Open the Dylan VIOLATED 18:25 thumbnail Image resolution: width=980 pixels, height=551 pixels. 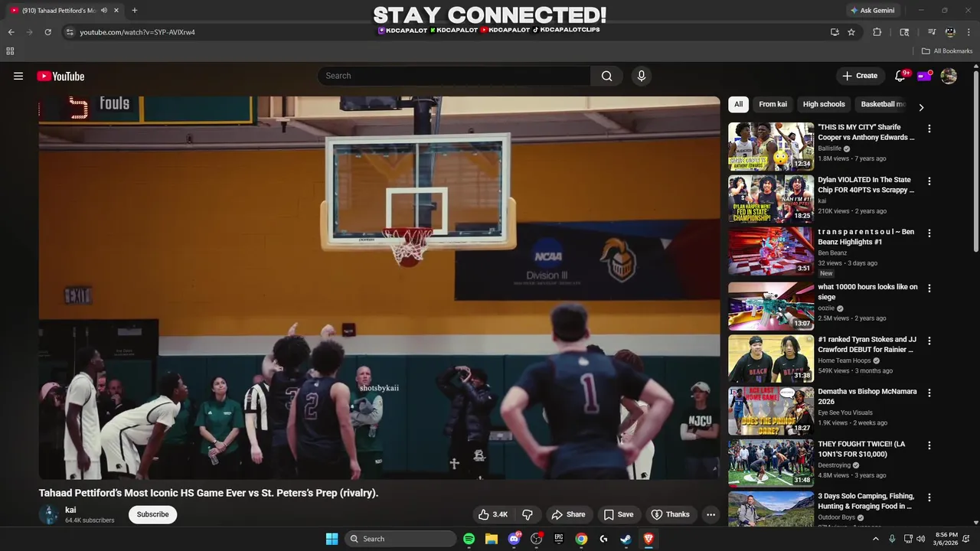pyautogui.click(x=771, y=199)
